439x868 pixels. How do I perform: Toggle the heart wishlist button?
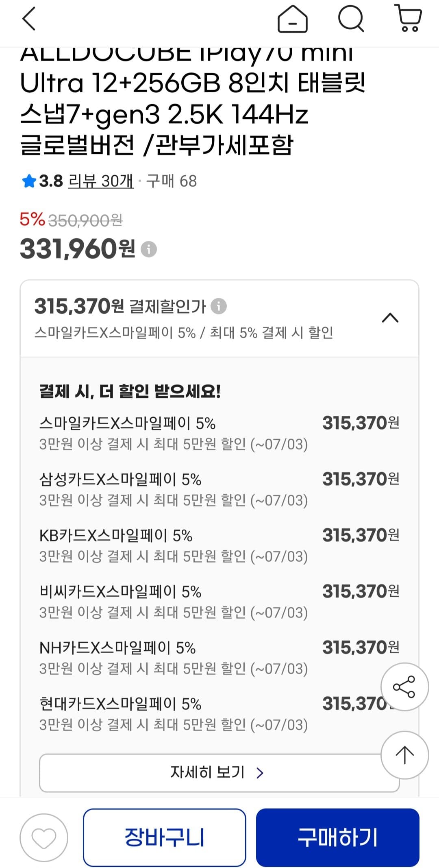coord(44,838)
